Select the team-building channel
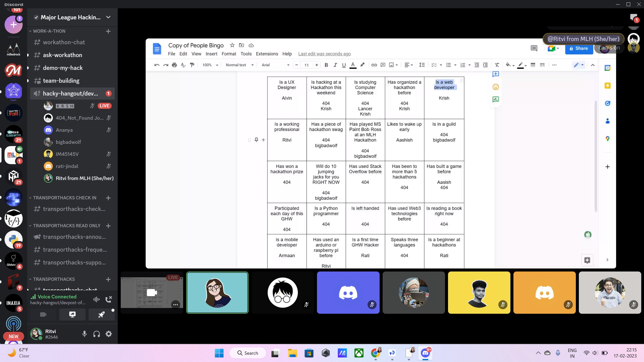Screen dimensions: 644x362 [61, 81]
